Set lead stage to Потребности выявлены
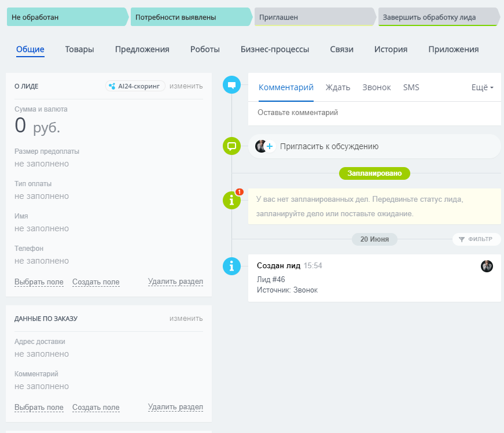 coord(190,17)
